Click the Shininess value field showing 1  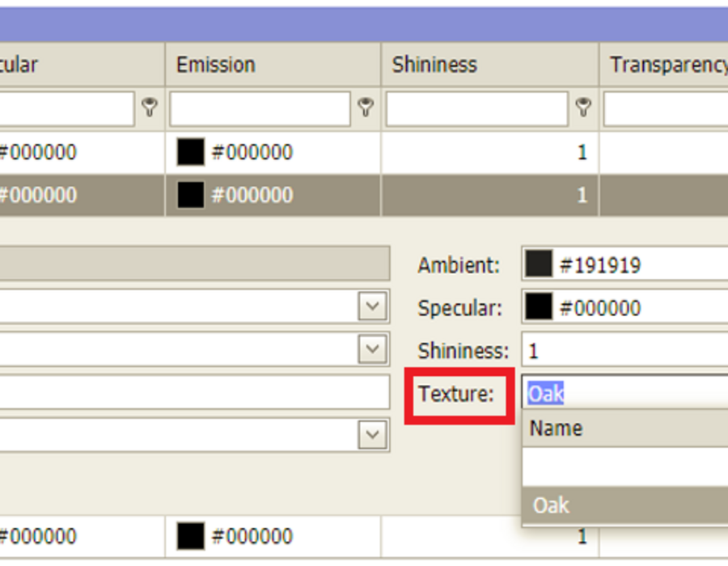pos(625,350)
